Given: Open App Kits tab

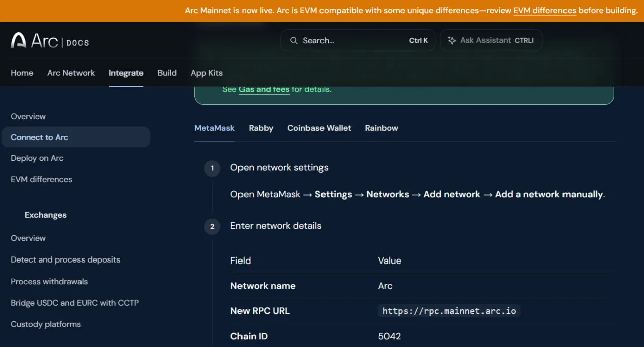Looking at the screenshot, I should coord(207,73).
